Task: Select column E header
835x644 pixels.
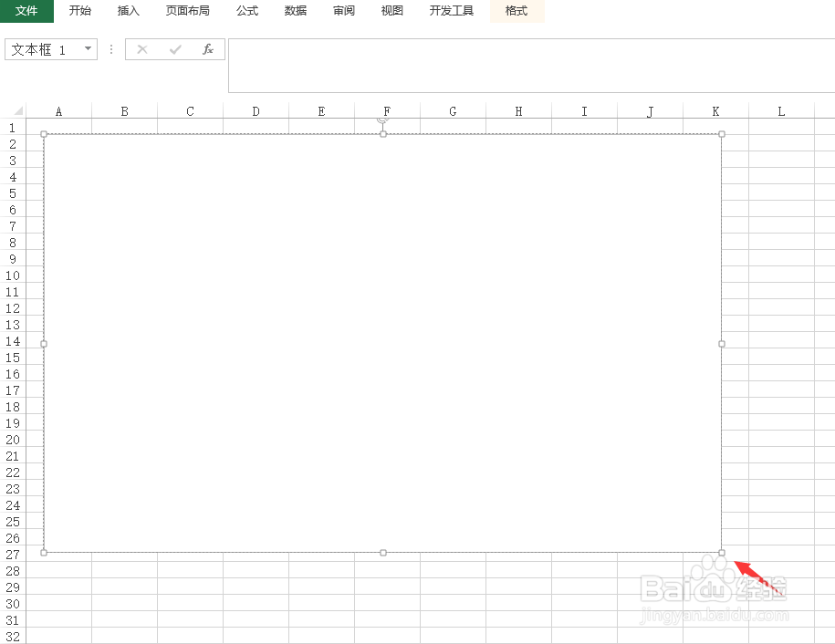Action: [x=321, y=110]
